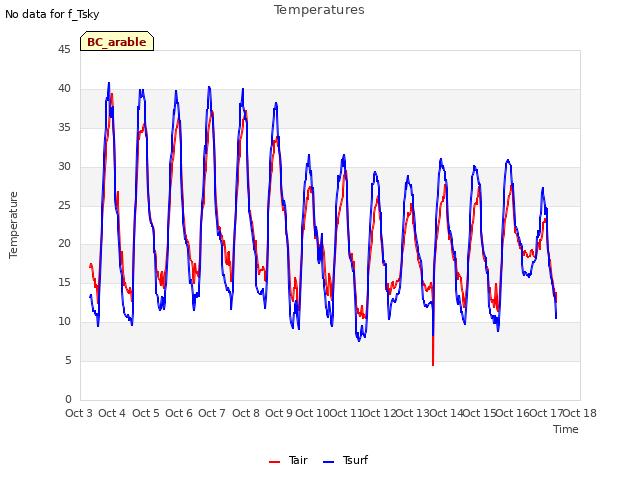
Task: Click the 45 y-axis tick label
Action: (64, 49)
